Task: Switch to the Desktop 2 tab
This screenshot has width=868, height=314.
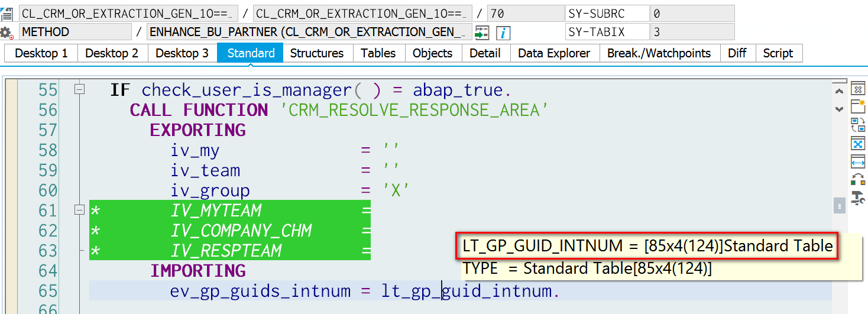Action: 112,53
